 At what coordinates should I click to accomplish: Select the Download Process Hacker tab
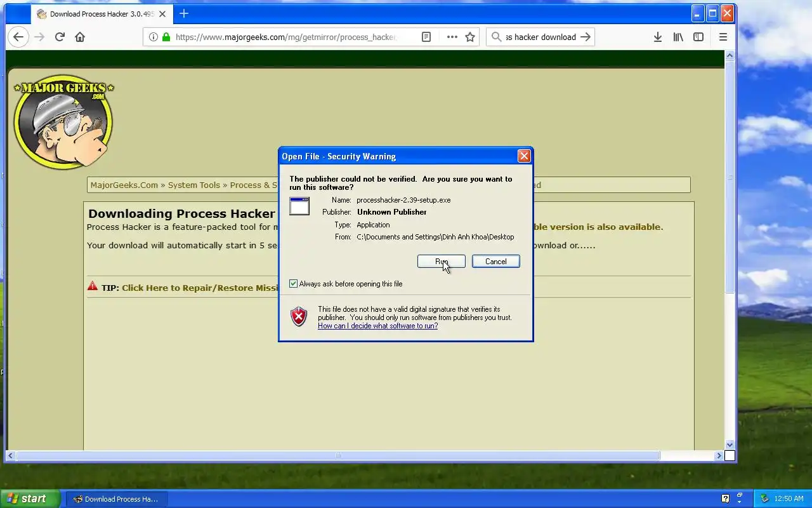coord(101,14)
